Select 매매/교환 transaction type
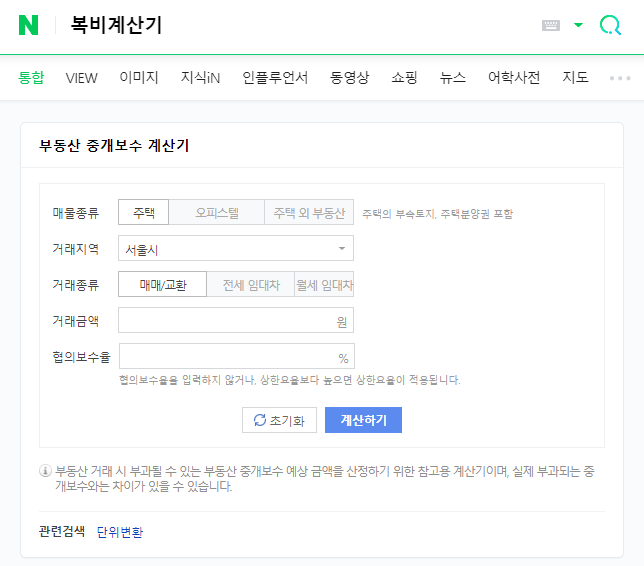This screenshot has height=566, width=644. coord(162,284)
